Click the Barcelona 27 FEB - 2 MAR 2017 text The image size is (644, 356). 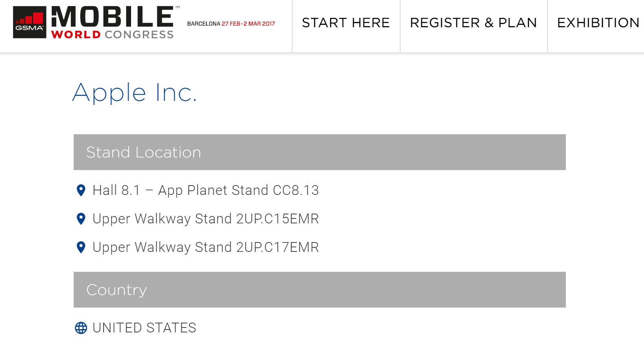tap(231, 24)
